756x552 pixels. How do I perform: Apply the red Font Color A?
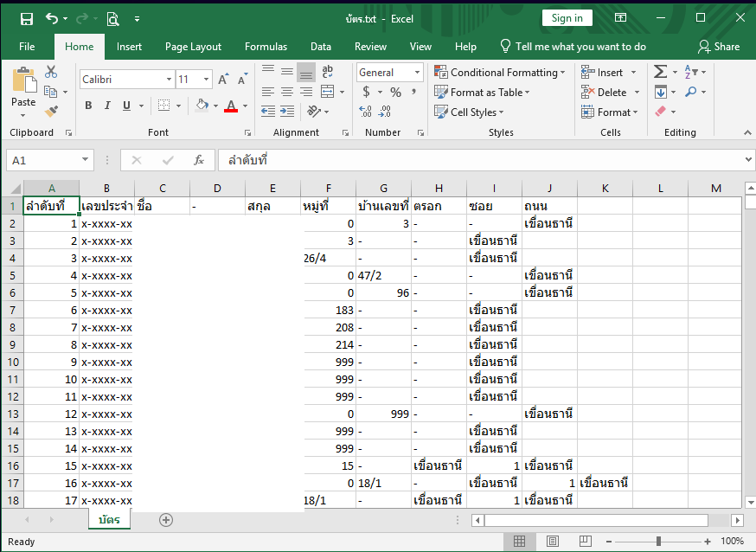click(x=231, y=106)
